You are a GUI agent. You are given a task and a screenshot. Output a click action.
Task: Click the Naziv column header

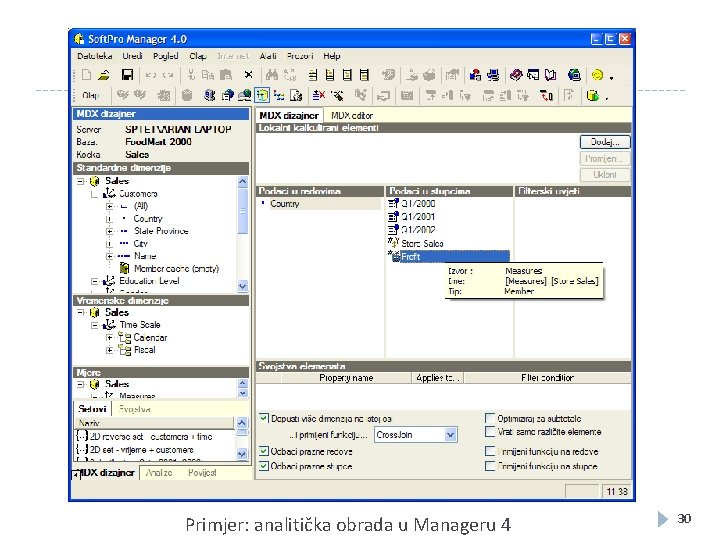coord(154,422)
